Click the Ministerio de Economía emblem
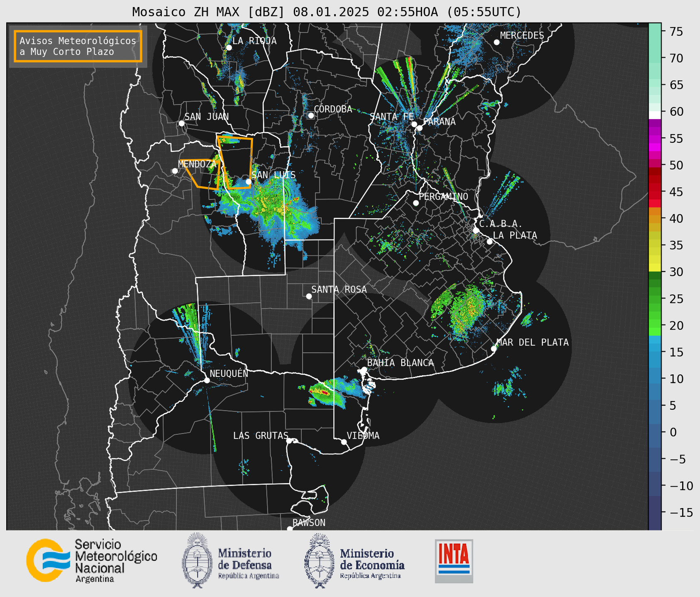Image resolution: width=700 pixels, height=597 pixels. tap(319, 560)
